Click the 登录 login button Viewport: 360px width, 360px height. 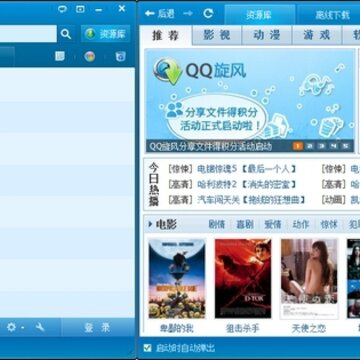[x=98, y=328]
